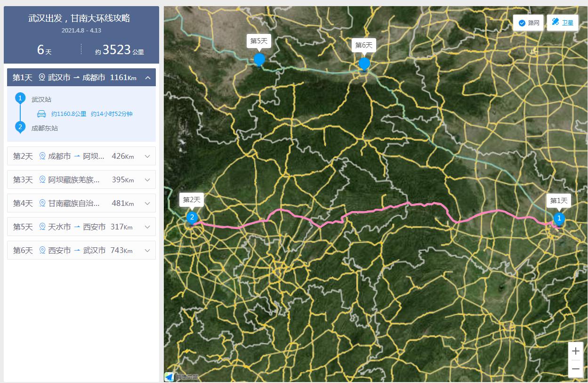The image size is (588, 383).
Task: Click the 成都东站 destination stop
Action: [x=45, y=128]
